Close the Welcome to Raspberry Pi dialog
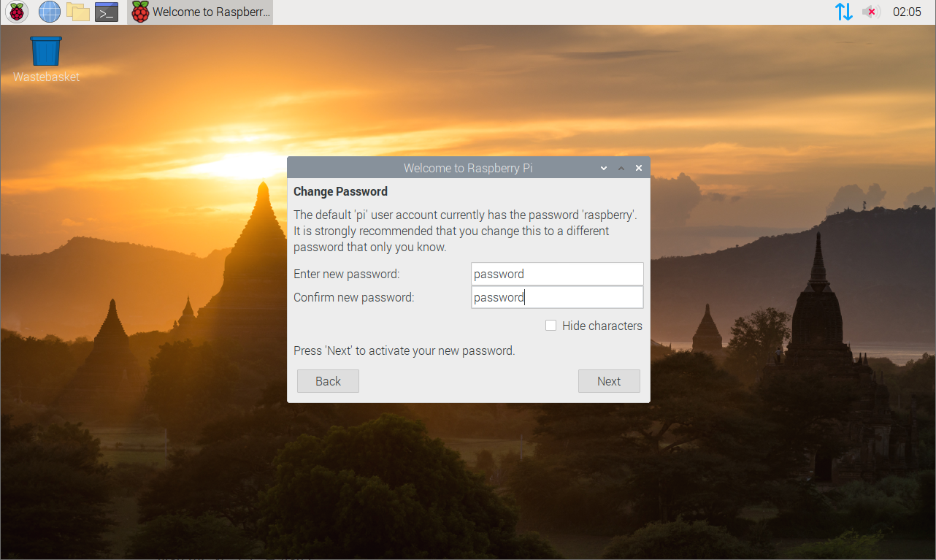936x560 pixels. click(639, 168)
